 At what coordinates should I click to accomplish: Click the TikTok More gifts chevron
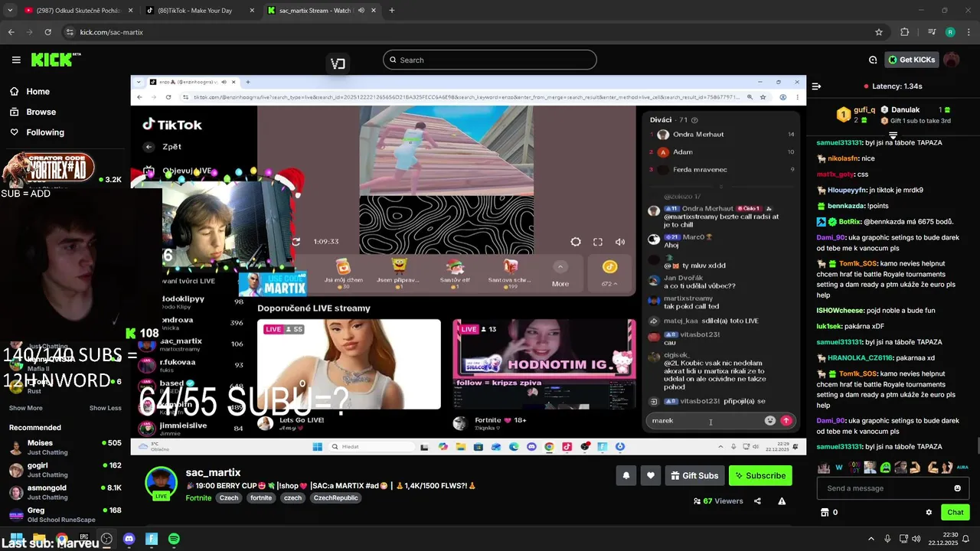[560, 267]
